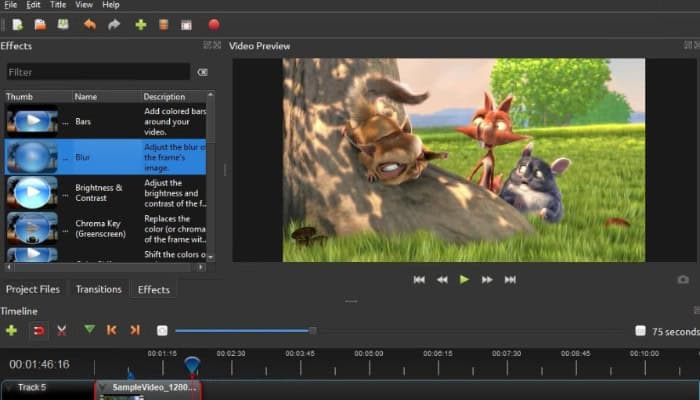Close the Effects panel
Viewport: 700px width, 400px height.
coord(217,45)
